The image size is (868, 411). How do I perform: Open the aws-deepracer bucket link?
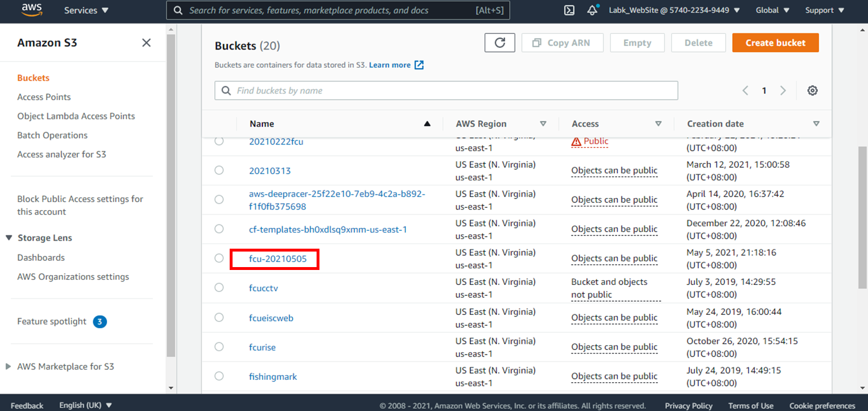click(x=337, y=200)
